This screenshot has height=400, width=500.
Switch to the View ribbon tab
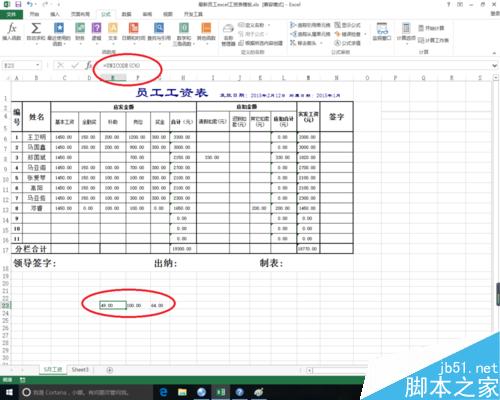pos(168,14)
